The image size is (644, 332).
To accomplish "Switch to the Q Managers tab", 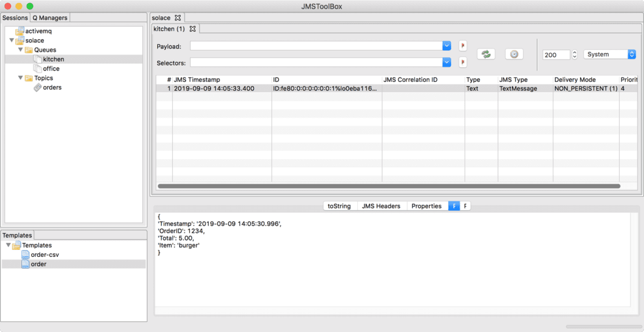I will 49,18.
